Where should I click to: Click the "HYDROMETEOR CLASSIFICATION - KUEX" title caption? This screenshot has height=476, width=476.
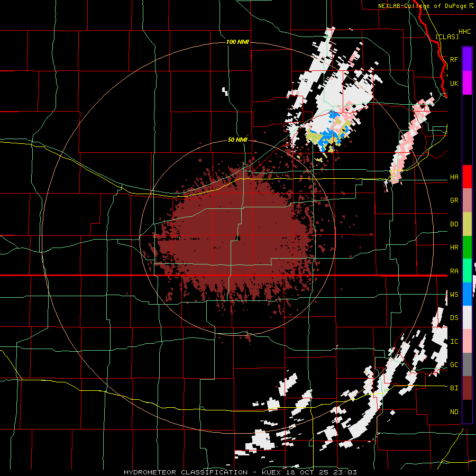click(204, 472)
